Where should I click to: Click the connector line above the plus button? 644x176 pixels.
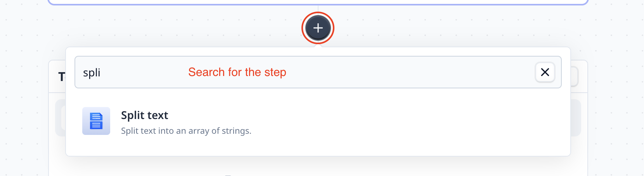(x=318, y=9)
